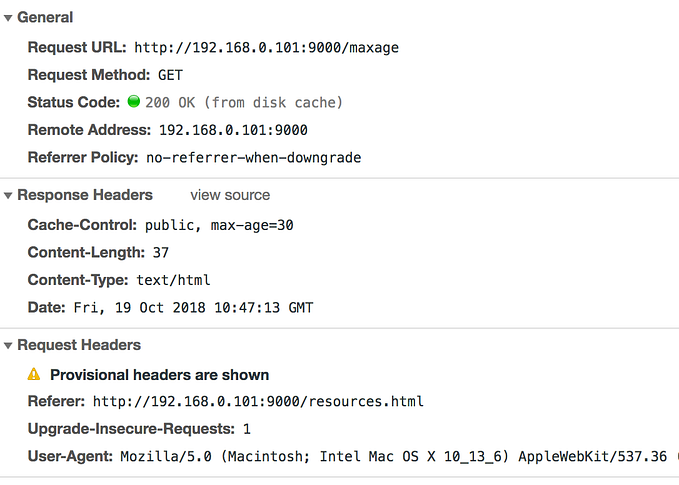
Task: Click the Status Code label
Action: (x=74, y=102)
